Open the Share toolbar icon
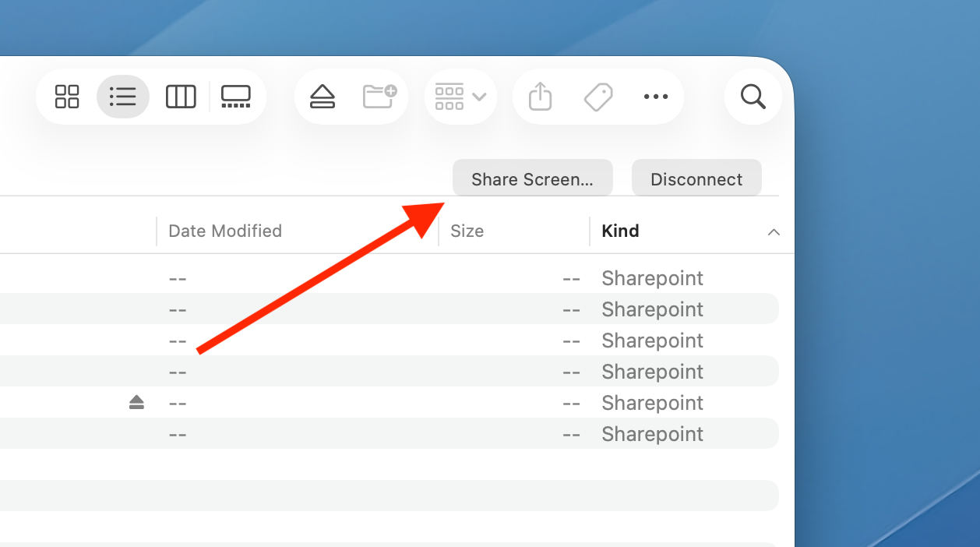This screenshot has width=980, height=547. (x=540, y=97)
